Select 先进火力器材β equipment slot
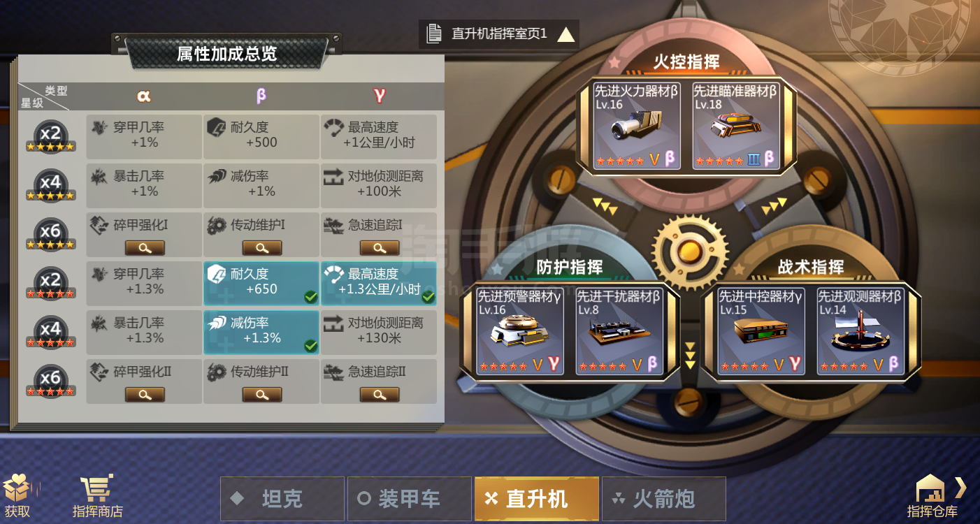The height and width of the screenshot is (524, 980). [636, 126]
